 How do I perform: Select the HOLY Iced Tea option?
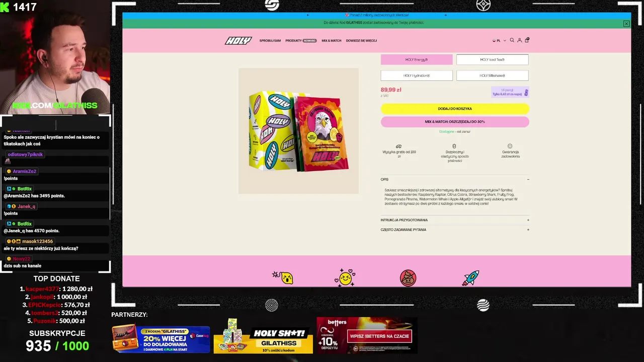pos(492,59)
